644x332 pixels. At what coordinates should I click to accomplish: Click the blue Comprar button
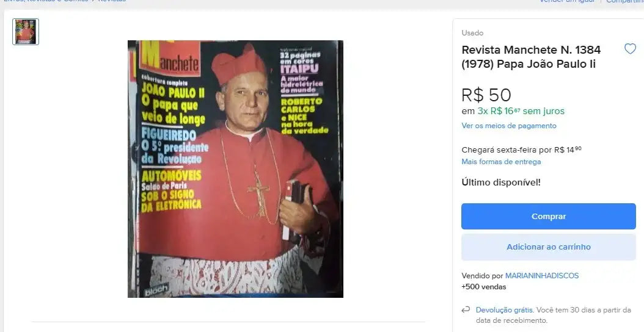click(x=548, y=216)
